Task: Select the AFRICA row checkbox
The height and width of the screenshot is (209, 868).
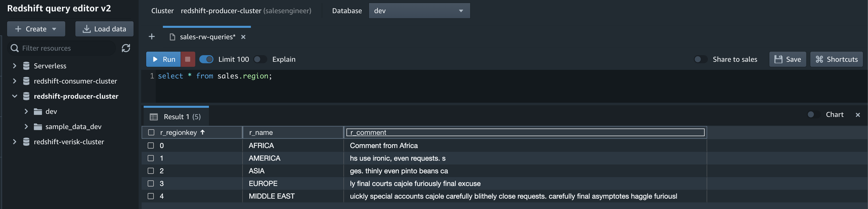Action: click(151, 146)
